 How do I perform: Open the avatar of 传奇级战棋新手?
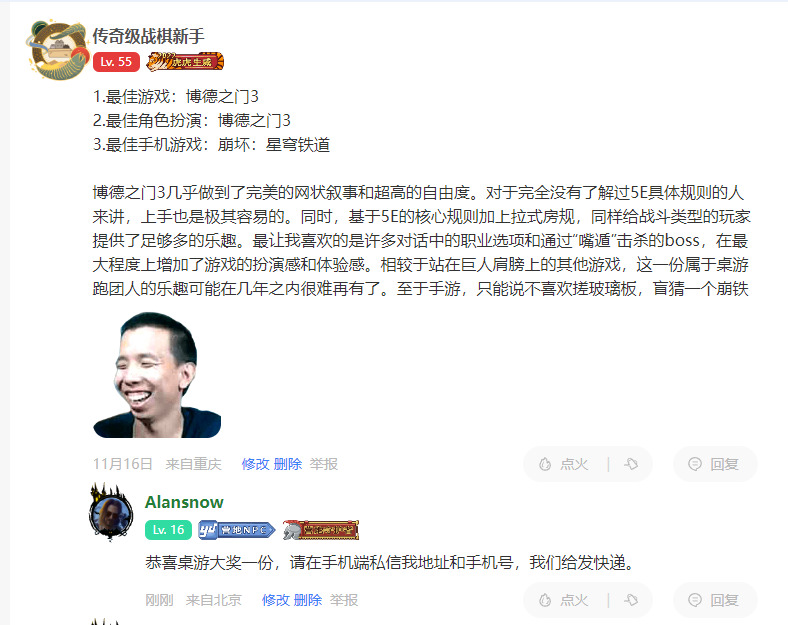(57, 50)
